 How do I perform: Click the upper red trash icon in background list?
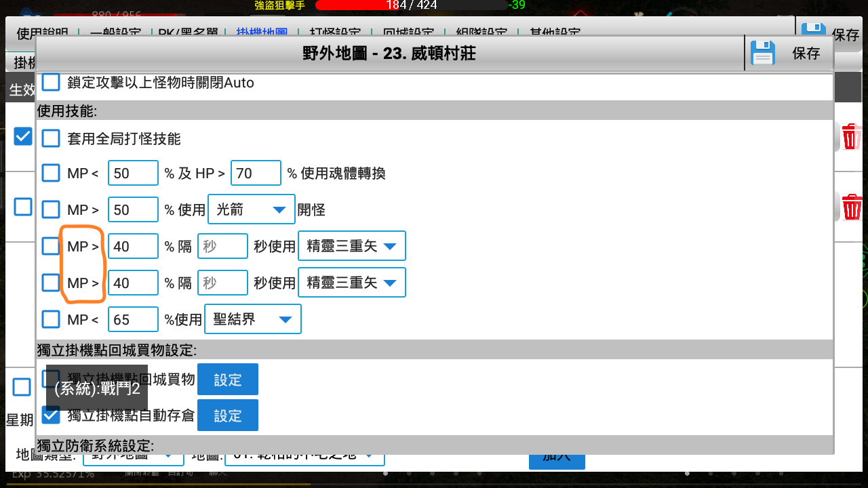(852, 136)
